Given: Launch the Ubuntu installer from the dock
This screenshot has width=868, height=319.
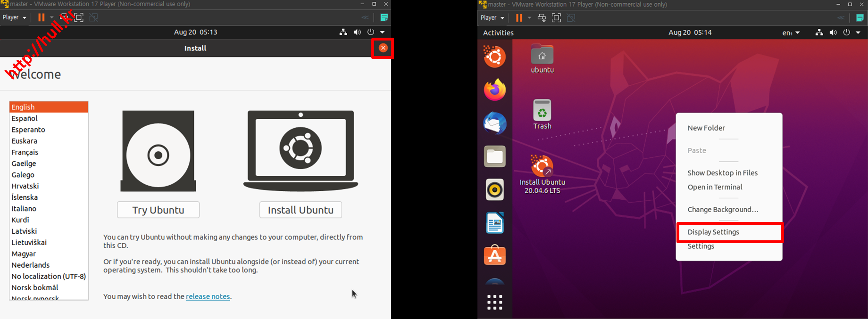Looking at the screenshot, I should click(x=495, y=57).
